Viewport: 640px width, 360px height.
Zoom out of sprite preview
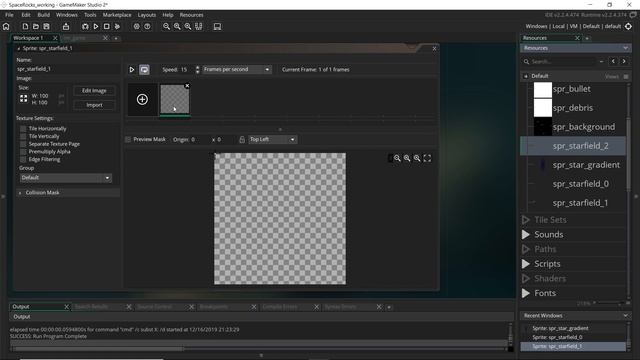tap(397, 158)
